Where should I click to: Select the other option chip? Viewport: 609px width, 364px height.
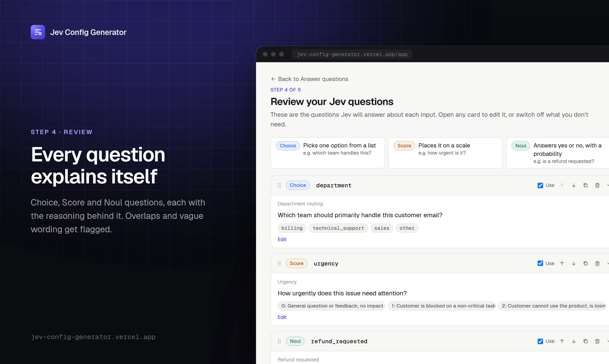coord(407,228)
